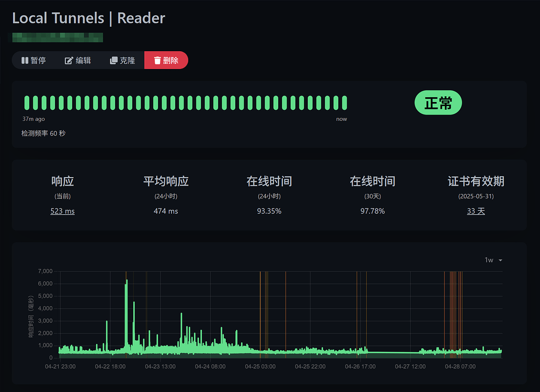Delete the monitor via the 删除 label
This screenshot has width=540, height=392.
[171, 61]
